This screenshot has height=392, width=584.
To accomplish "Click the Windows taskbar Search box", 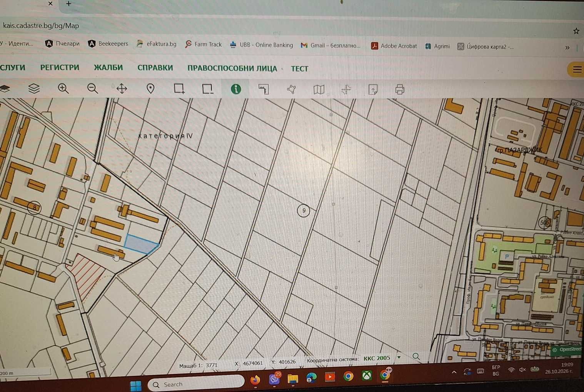I will 196,384.
